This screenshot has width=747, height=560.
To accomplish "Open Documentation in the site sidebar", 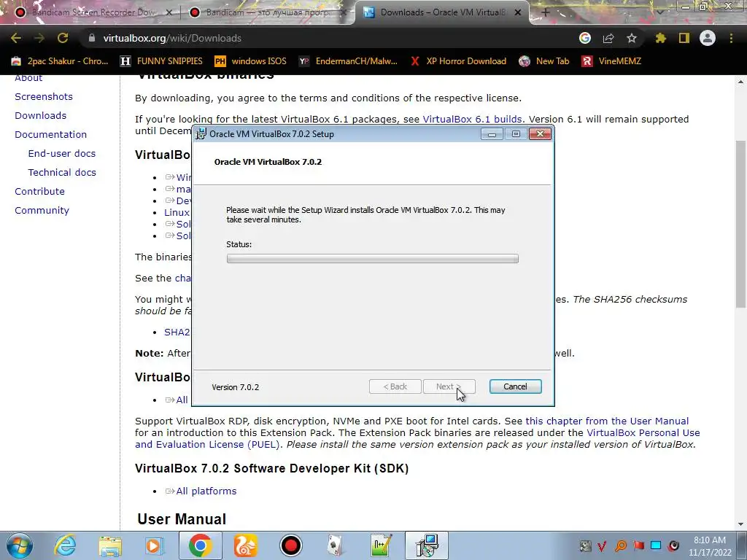I will pos(50,135).
